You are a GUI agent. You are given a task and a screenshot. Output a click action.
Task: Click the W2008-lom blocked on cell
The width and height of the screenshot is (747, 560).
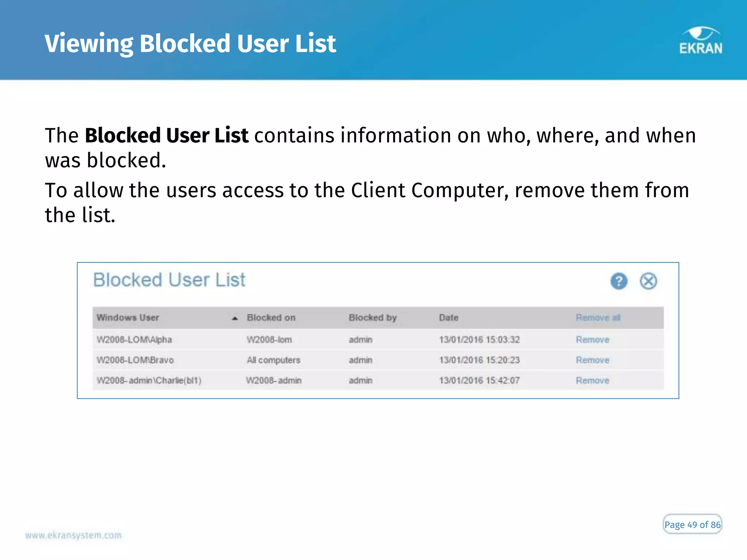point(269,339)
